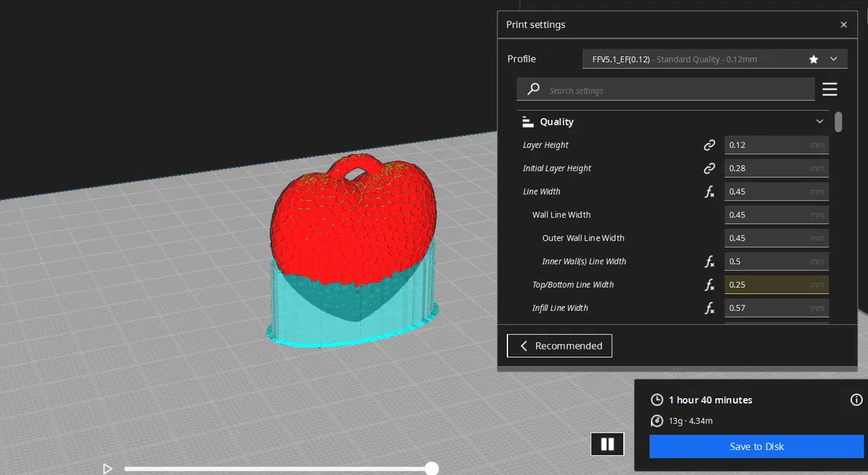This screenshot has width=868, height=475.
Task: Click the link icon beside Layer Height
Action: coord(709,144)
